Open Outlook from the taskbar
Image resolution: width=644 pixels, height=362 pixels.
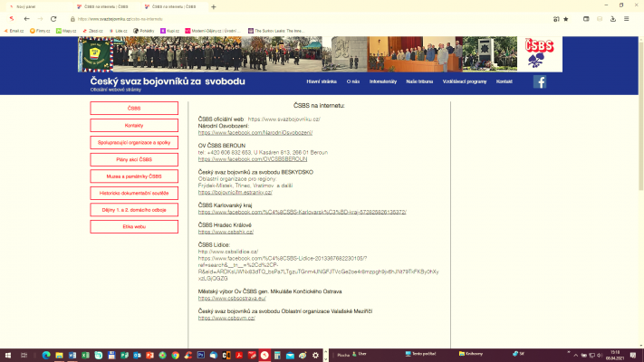(x=137, y=356)
